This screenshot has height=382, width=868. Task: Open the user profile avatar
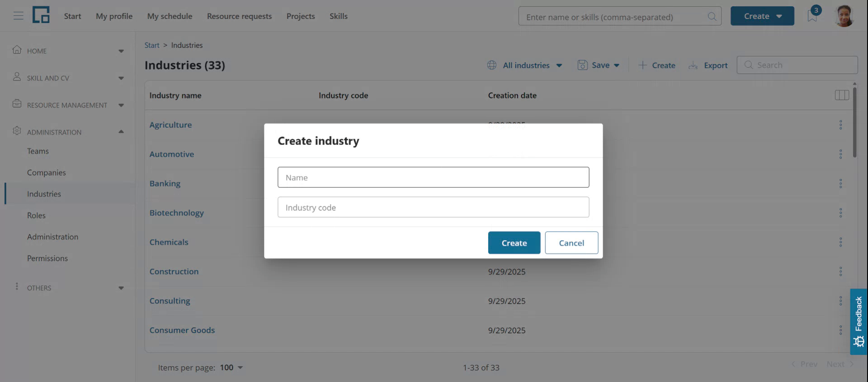(844, 16)
